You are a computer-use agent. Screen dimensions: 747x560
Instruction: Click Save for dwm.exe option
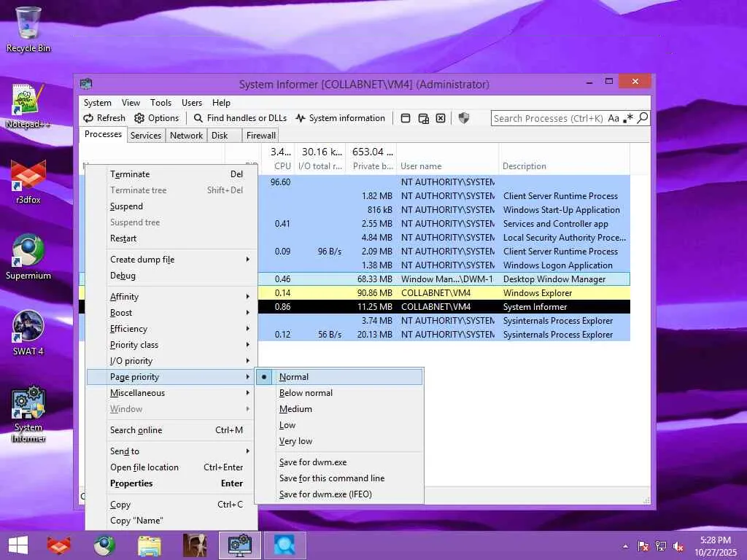(x=339, y=462)
